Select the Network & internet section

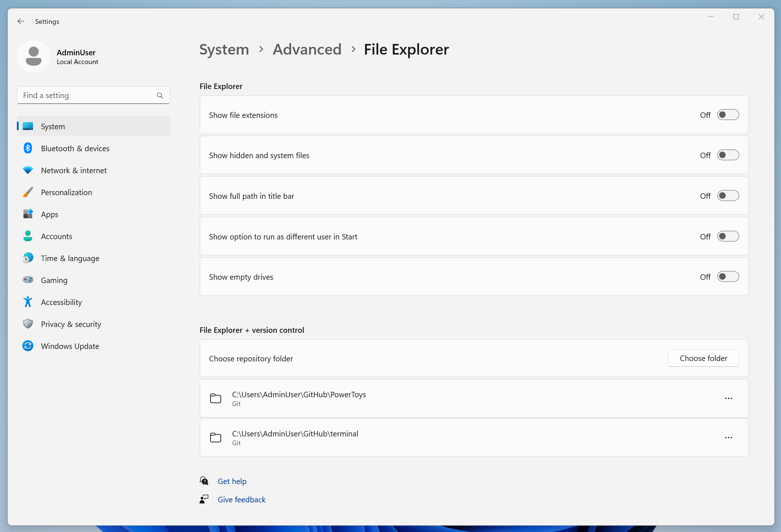point(74,170)
